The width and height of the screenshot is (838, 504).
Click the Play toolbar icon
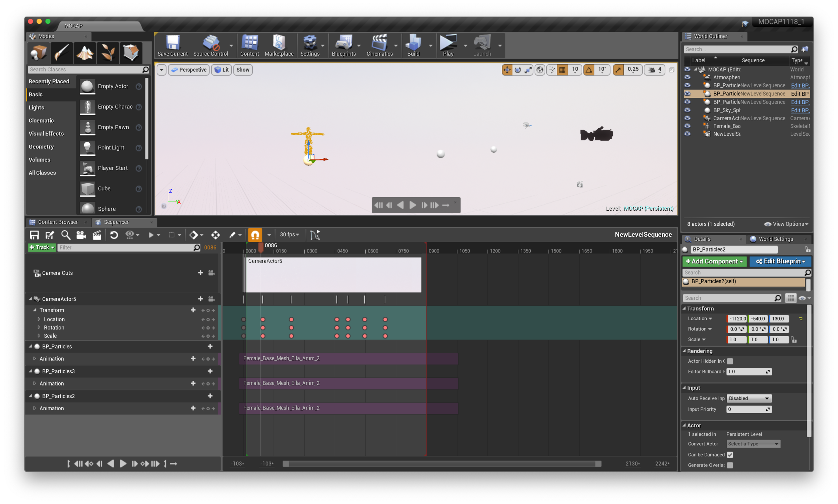[x=448, y=46]
